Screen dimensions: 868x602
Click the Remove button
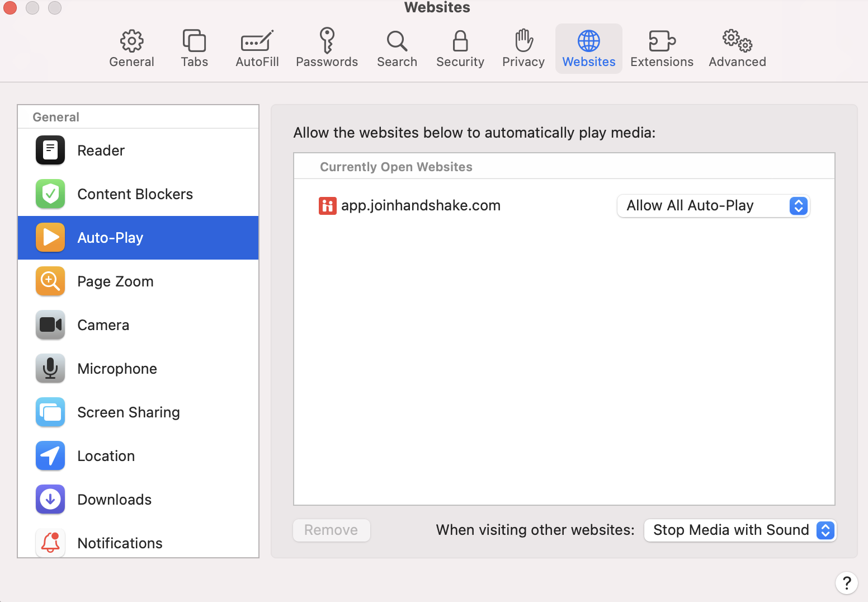click(x=332, y=530)
